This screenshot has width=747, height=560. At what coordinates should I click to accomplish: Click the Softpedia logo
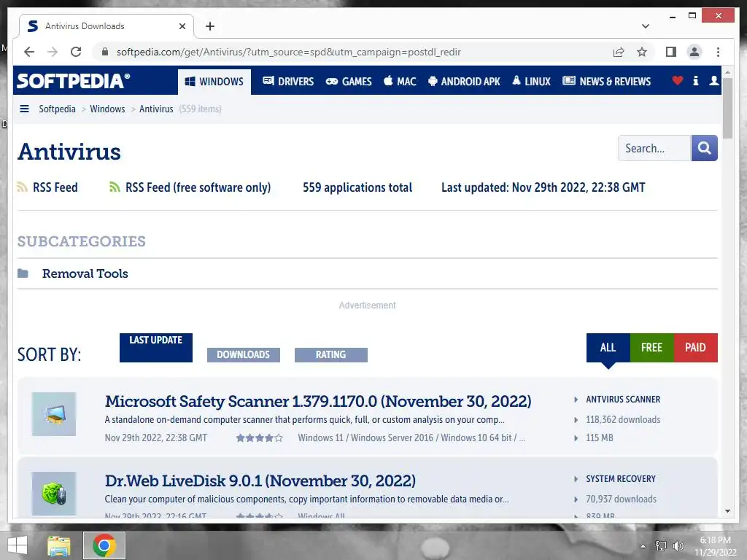pyautogui.click(x=73, y=81)
